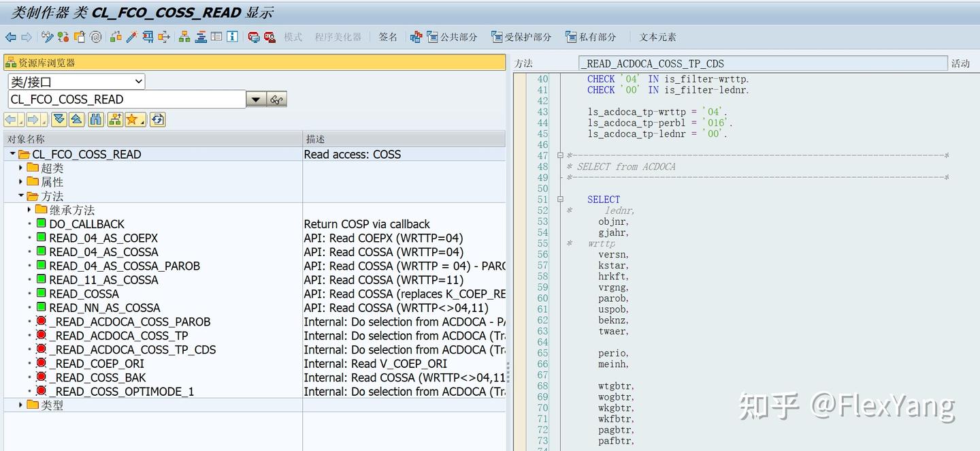Click the other object (copy-lock) icon in toolbar
This screenshot has width=980, height=451.
click(x=80, y=37)
